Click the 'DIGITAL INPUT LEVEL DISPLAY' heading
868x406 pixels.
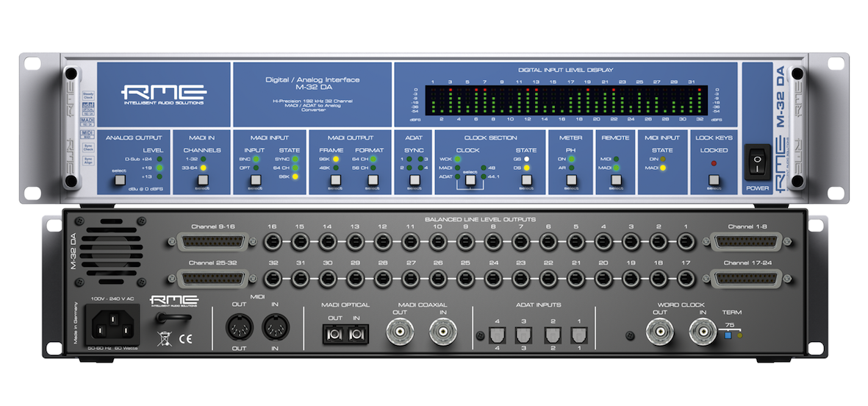pos(566,70)
